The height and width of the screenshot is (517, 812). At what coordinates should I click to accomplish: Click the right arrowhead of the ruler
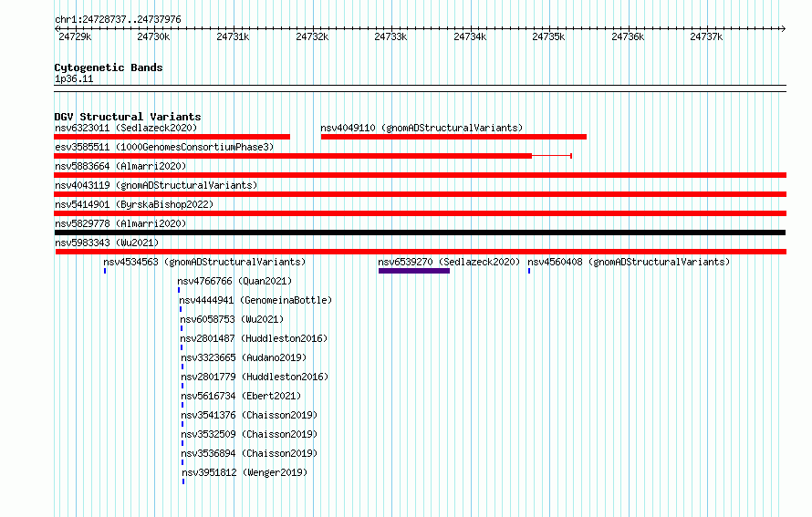[x=783, y=28]
